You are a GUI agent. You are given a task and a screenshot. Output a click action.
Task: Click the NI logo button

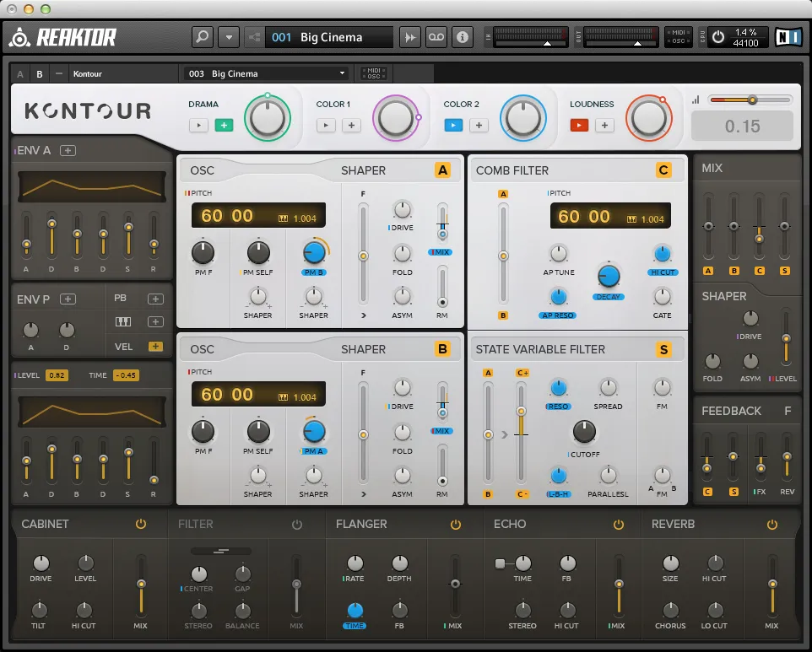[788, 37]
